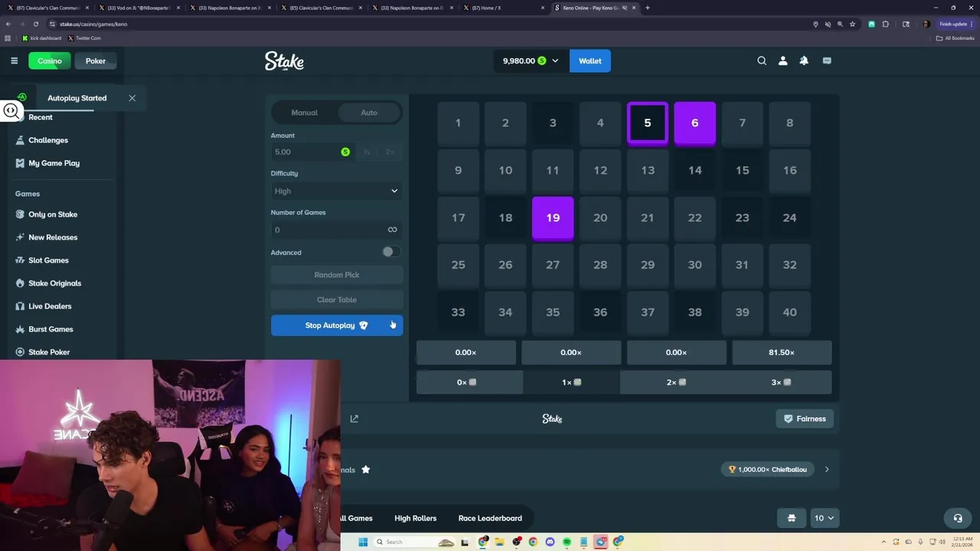
Task: Open the chat bubble icon in header
Action: [x=827, y=60]
